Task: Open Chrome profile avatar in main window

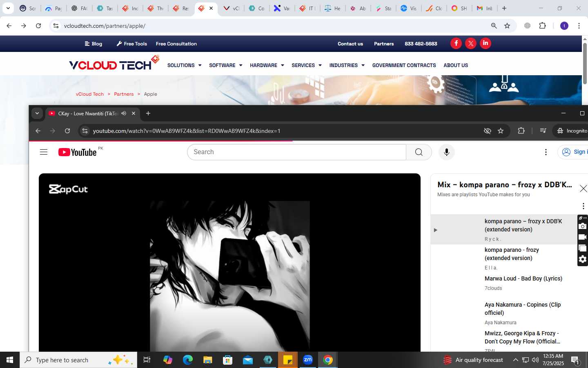Action: click(564, 26)
